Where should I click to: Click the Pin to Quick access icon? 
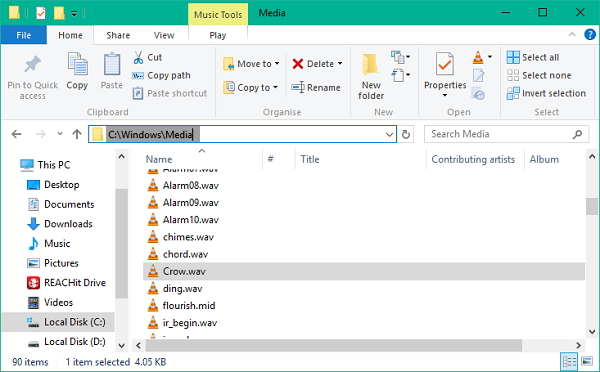pos(33,64)
